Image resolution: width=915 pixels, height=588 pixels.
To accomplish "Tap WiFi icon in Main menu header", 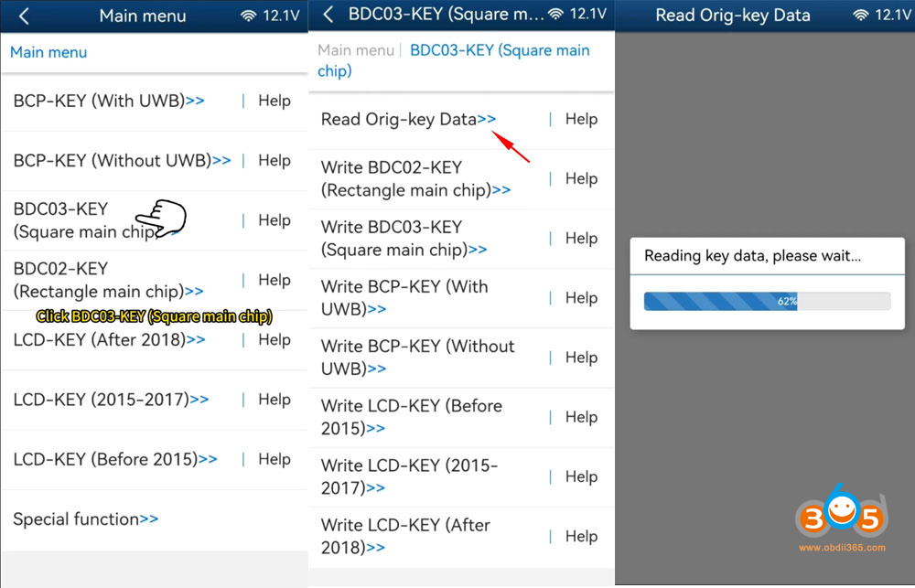I will 248,16.
